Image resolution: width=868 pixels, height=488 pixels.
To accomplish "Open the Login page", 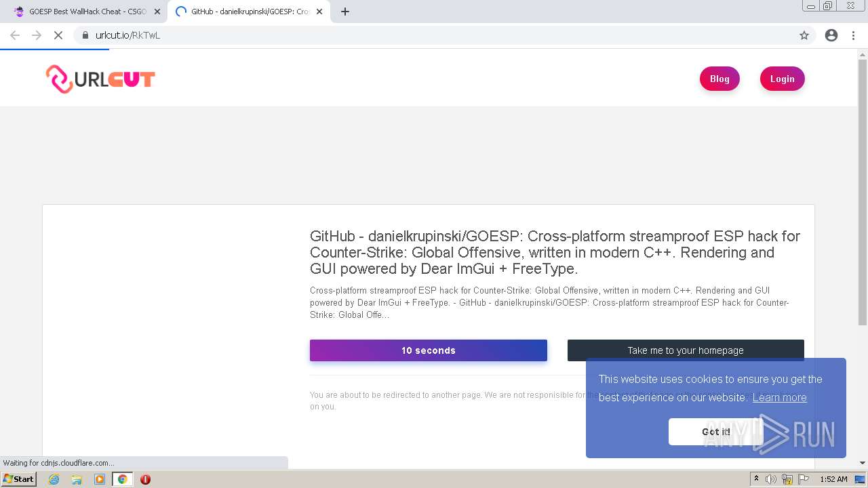I will point(782,79).
